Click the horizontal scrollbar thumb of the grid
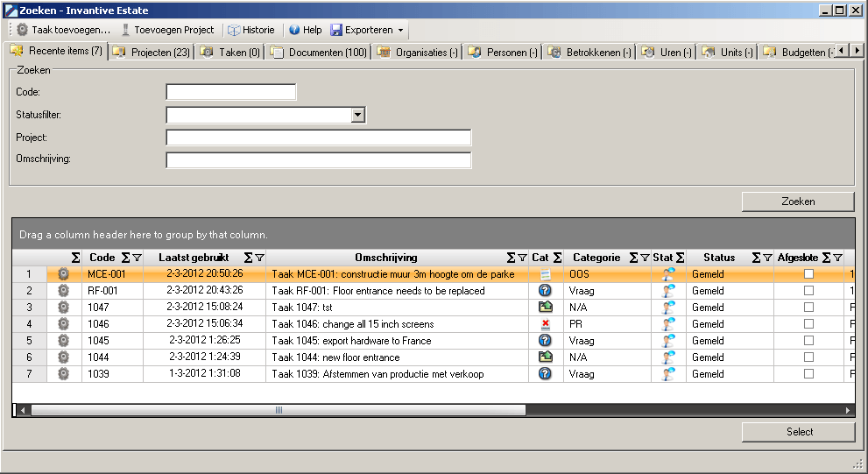Image resolution: width=868 pixels, height=474 pixels. [x=279, y=410]
